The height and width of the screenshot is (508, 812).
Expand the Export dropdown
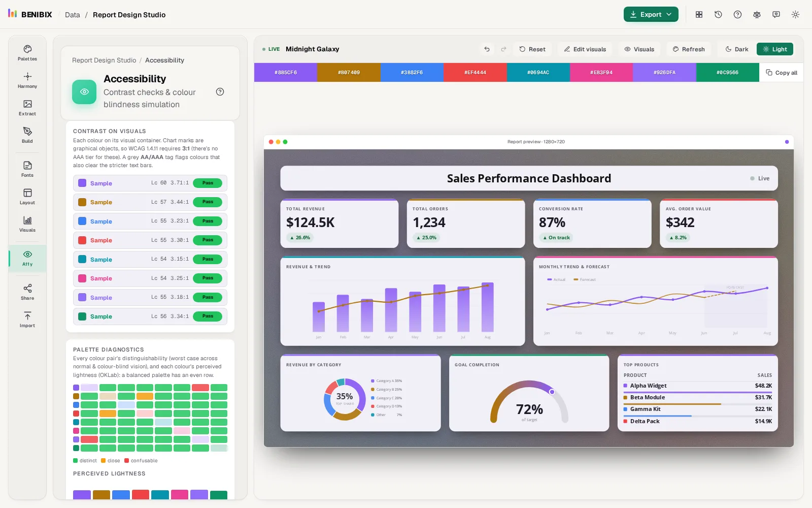tap(651, 15)
